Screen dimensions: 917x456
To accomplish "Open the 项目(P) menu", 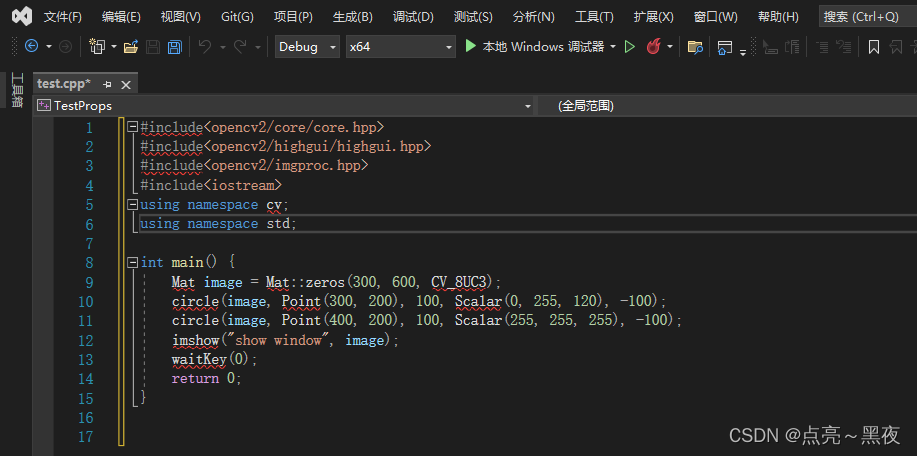I will click(x=293, y=17).
